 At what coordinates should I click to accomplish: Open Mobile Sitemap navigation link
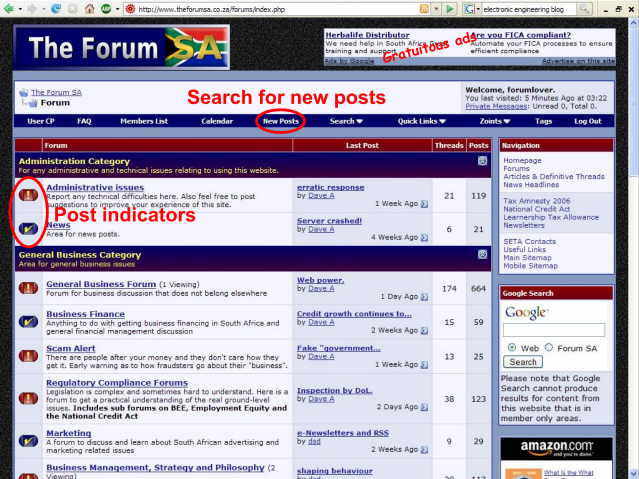pyautogui.click(x=530, y=266)
